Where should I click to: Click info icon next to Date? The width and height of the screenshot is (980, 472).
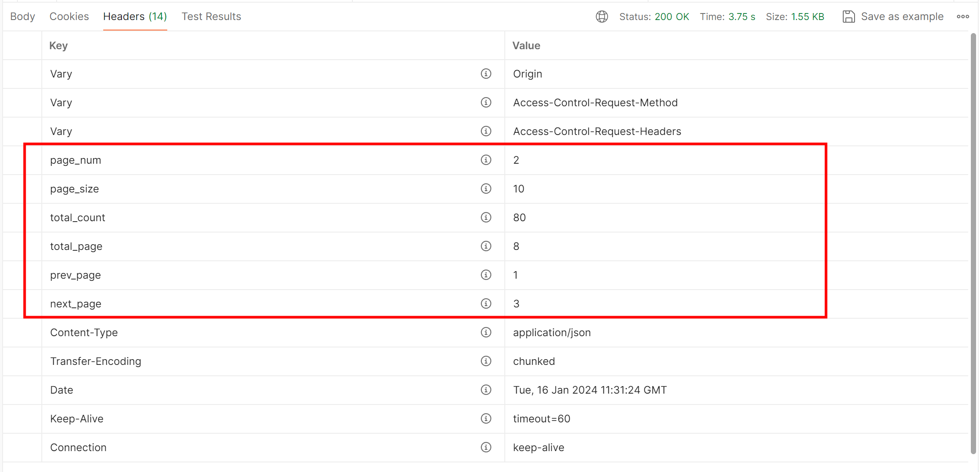coord(486,390)
